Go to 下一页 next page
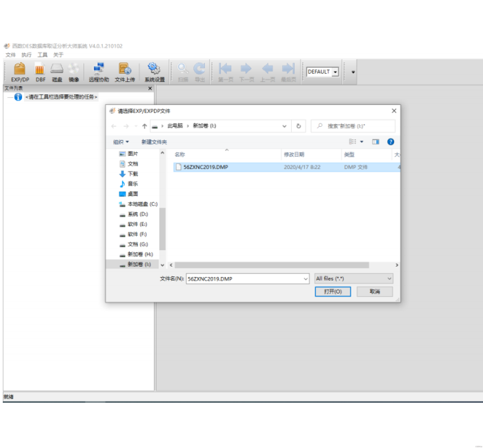The height and width of the screenshot is (448, 483). pyautogui.click(x=246, y=72)
